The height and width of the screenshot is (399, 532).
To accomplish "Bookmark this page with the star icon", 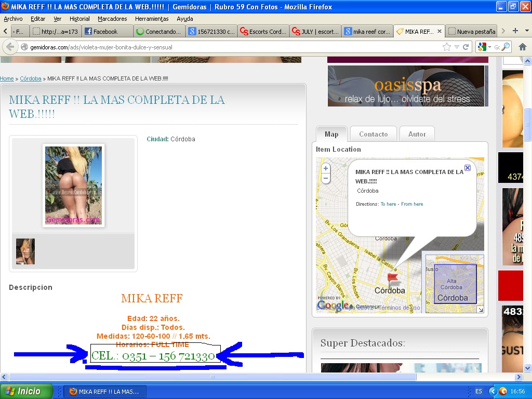I will click(x=447, y=47).
